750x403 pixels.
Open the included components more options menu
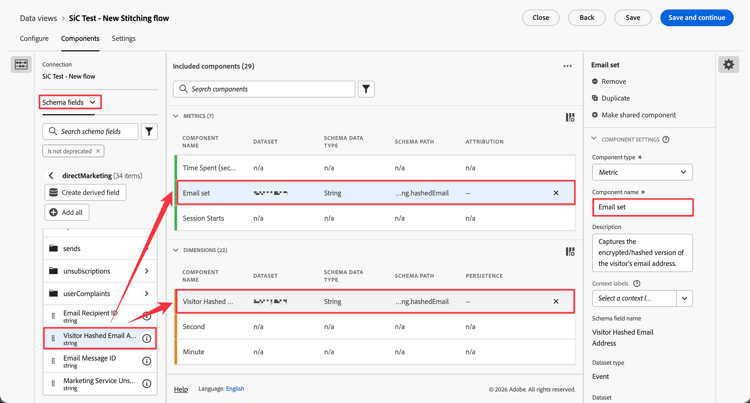(x=568, y=67)
